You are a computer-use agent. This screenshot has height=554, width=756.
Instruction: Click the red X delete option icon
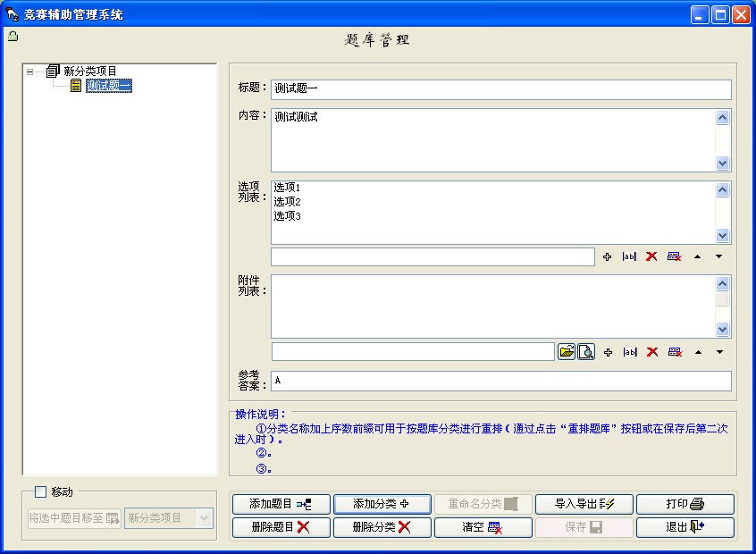(651, 256)
